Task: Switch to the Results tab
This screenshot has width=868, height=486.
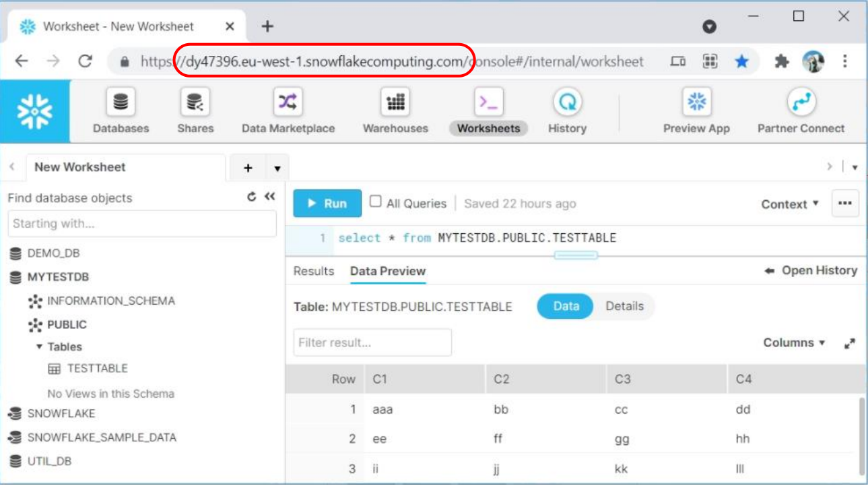Action: [314, 271]
